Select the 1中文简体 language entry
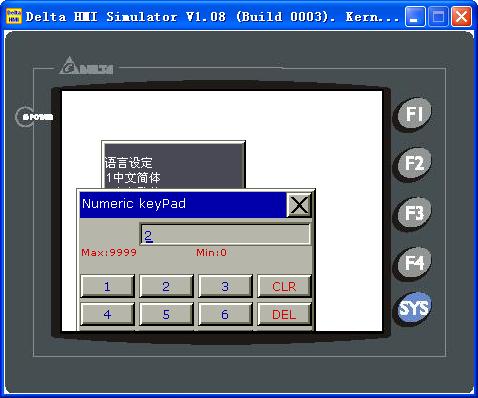Image resolution: width=478 pixels, height=398 pixels. 133,177
